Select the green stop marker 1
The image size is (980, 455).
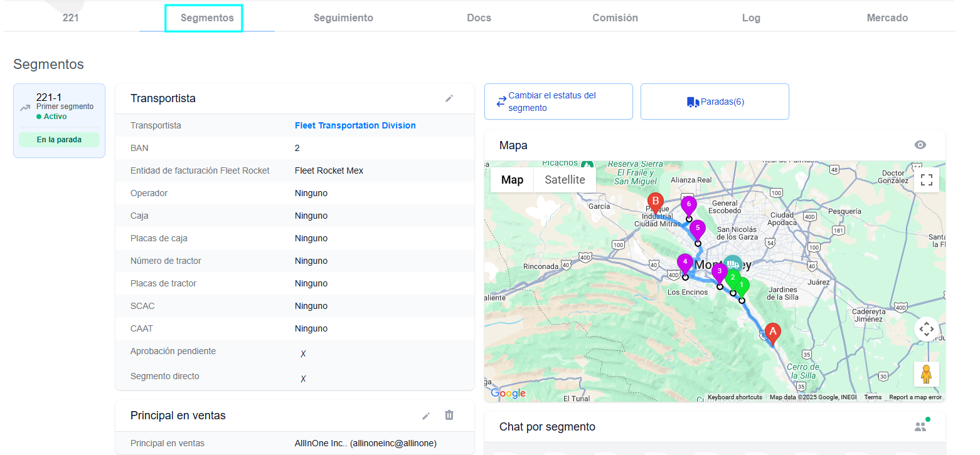point(741,286)
